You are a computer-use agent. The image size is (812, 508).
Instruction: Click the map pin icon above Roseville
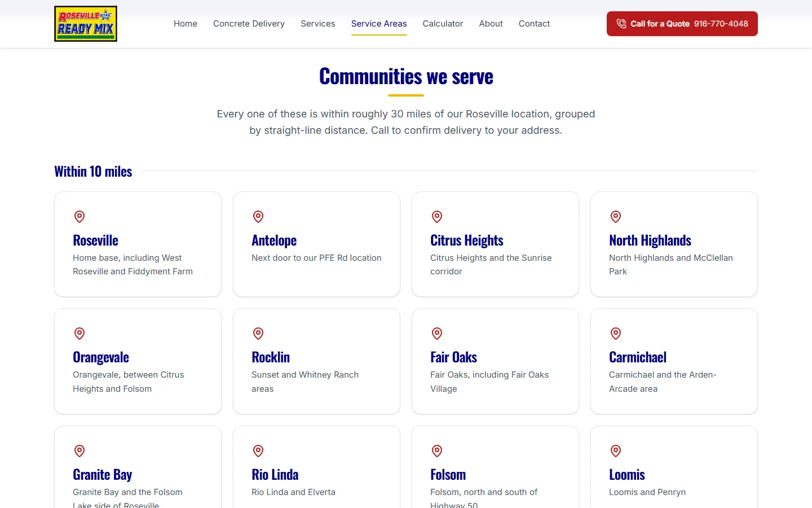coord(80,217)
